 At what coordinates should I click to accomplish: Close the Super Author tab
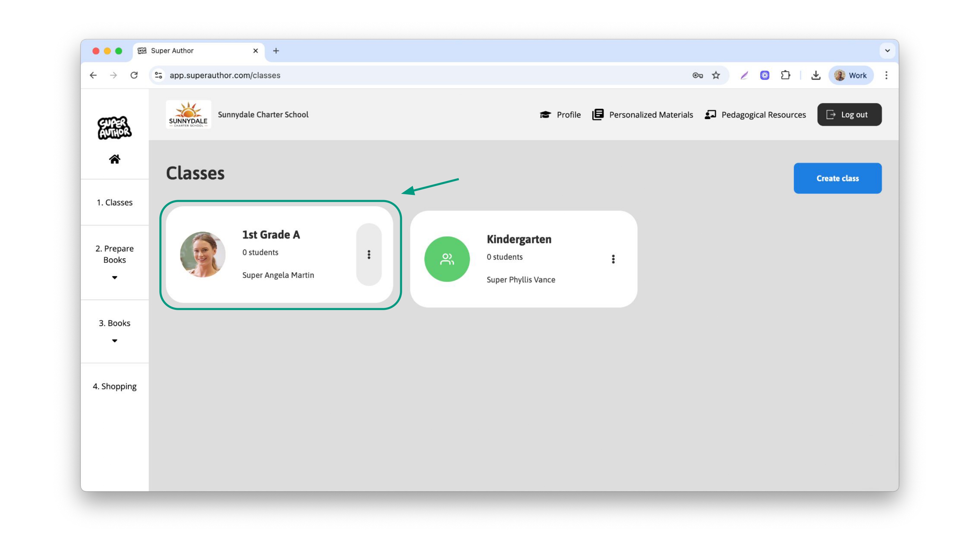click(x=256, y=51)
